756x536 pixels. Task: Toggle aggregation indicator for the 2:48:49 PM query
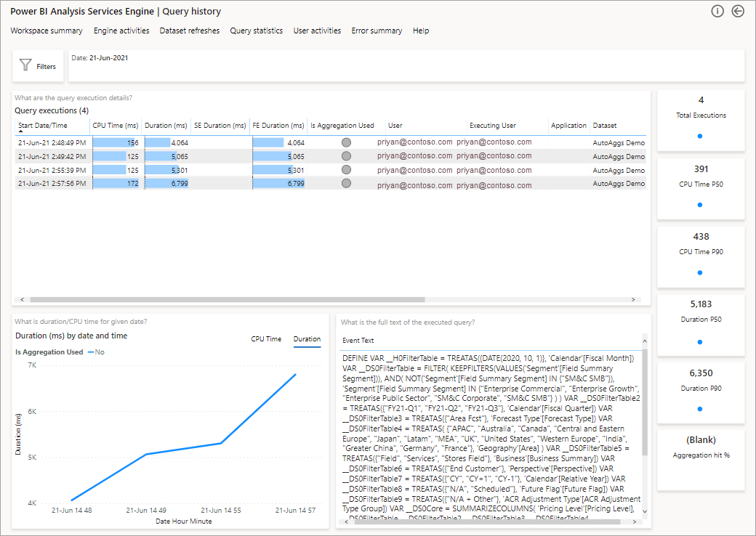347,142
